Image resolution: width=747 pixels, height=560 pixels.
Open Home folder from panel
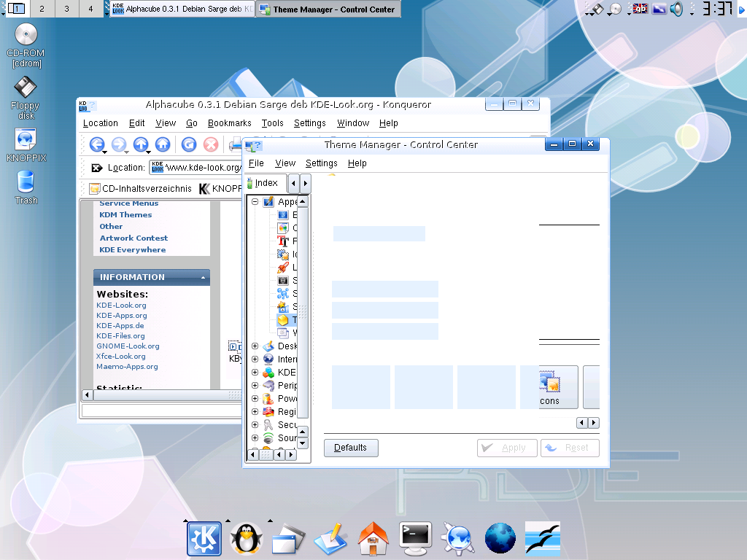point(373,539)
